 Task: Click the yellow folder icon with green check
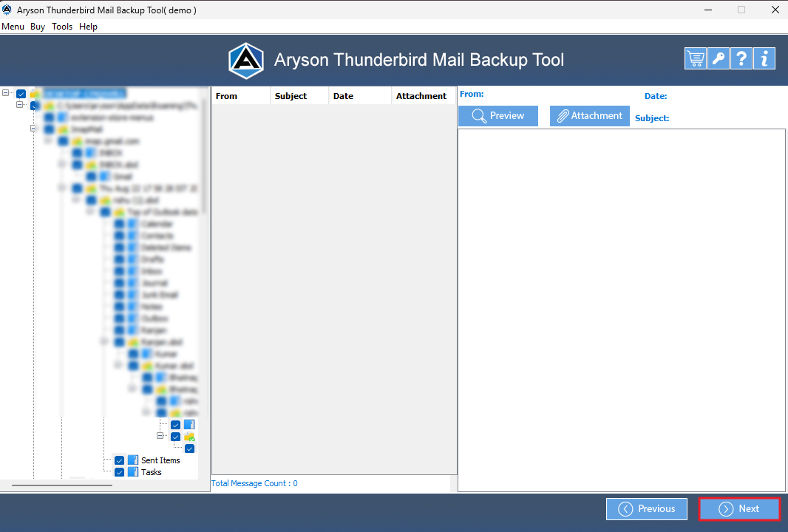pyautogui.click(x=189, y=437)
